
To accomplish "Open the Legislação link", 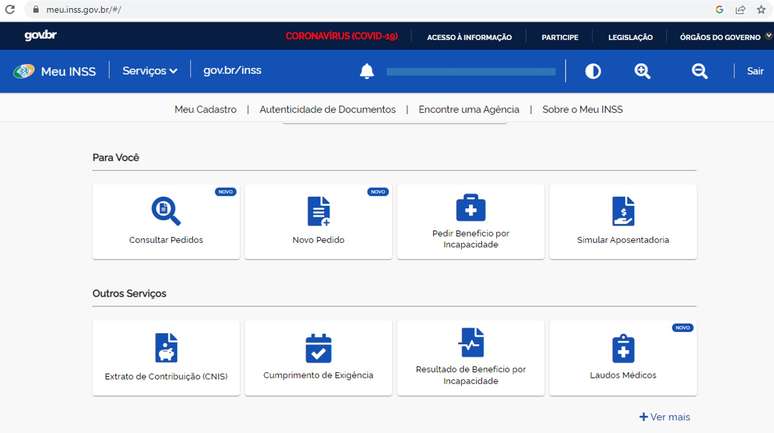I will click(630, 37).
